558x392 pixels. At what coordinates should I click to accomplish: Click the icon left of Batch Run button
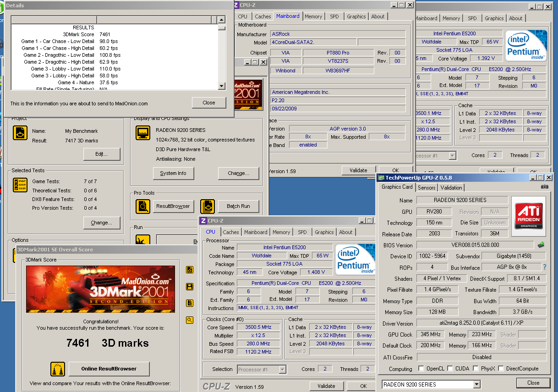(x=208, y=207)
